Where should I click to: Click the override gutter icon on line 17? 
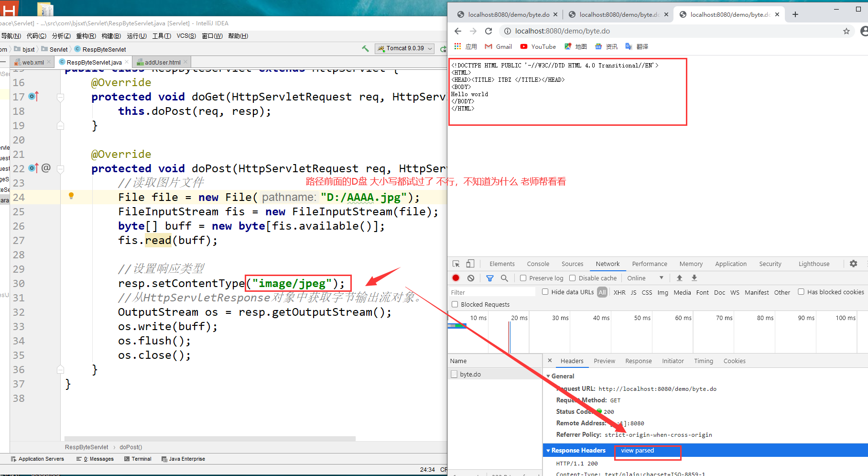[x=33, y=97]
